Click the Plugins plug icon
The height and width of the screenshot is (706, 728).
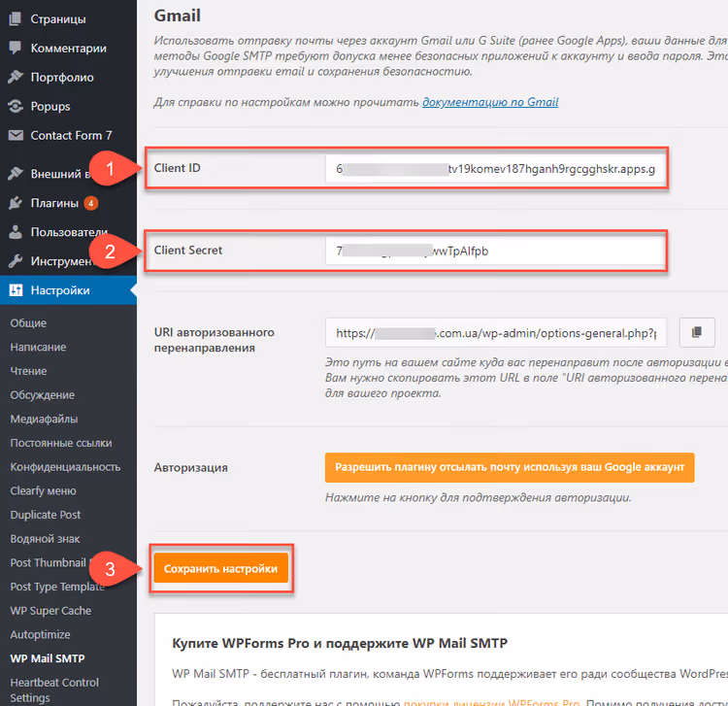click(x=16, y=203)
